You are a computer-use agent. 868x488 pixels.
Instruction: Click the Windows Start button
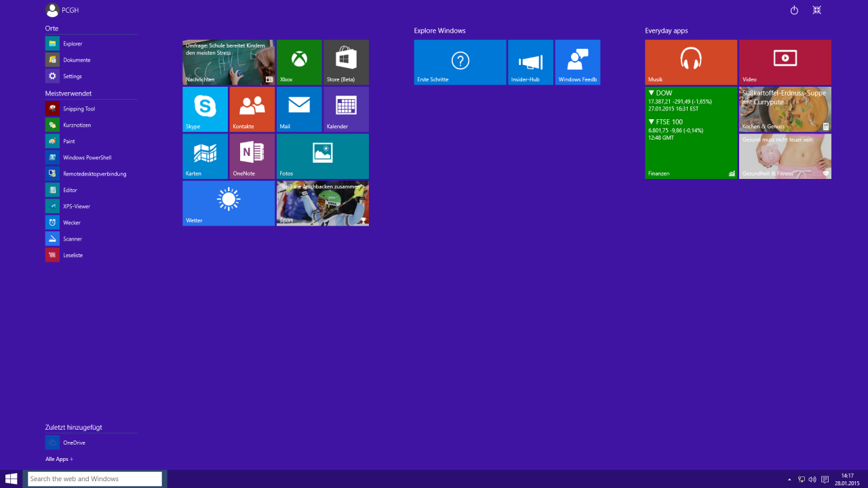(11, 479)
